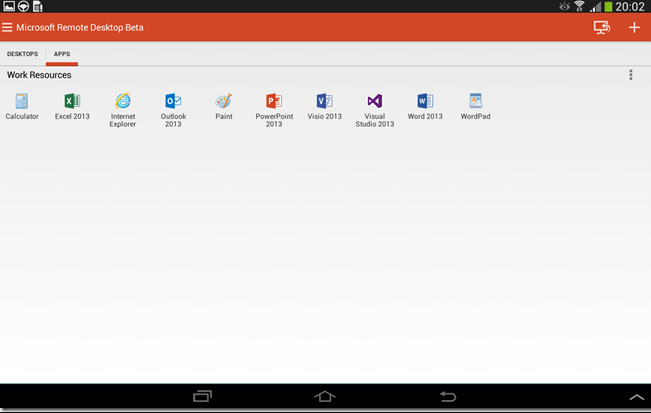This screenshot has width=651, height=413.
Task: Tap the Wi-Fi status icon
Action: 579,6
